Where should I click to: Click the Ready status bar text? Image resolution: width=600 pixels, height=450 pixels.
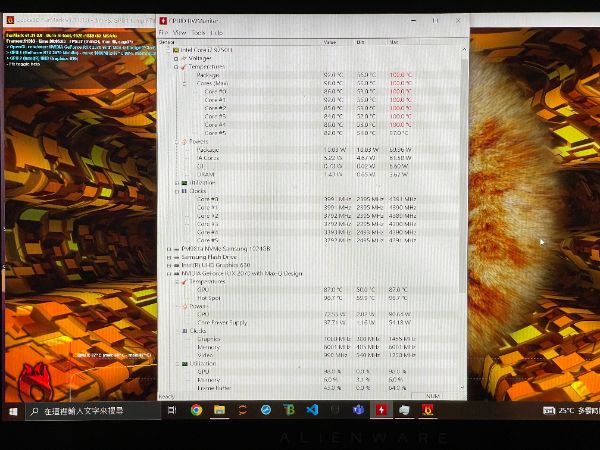click(x=166, y=397)
